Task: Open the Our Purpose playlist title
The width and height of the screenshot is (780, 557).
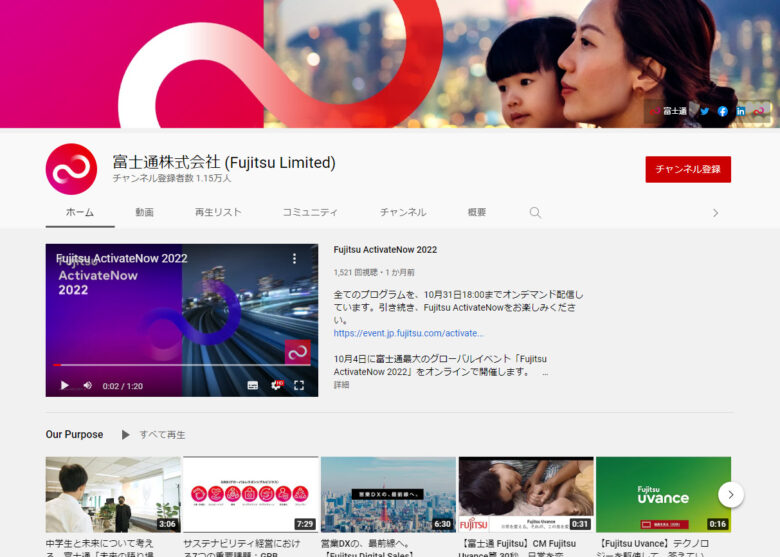Action: pos(74,434)
